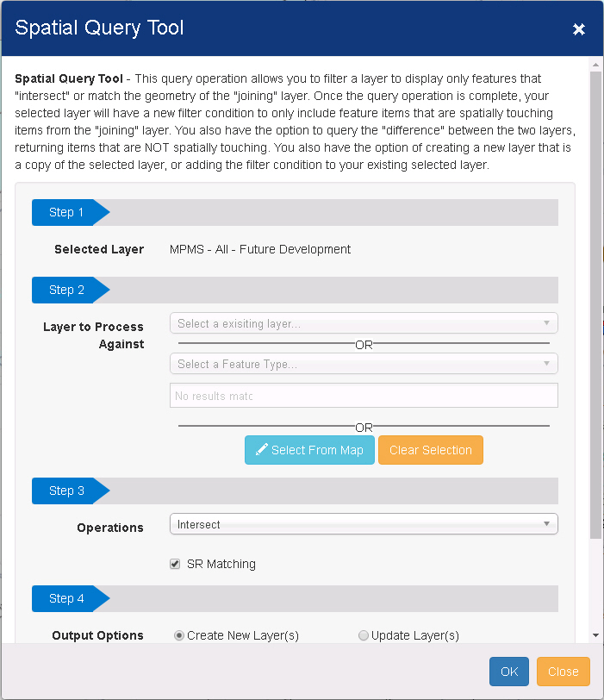604x700 pixels.
Task: Expand the Select a Feature Type dropdown
Action: 364,364
